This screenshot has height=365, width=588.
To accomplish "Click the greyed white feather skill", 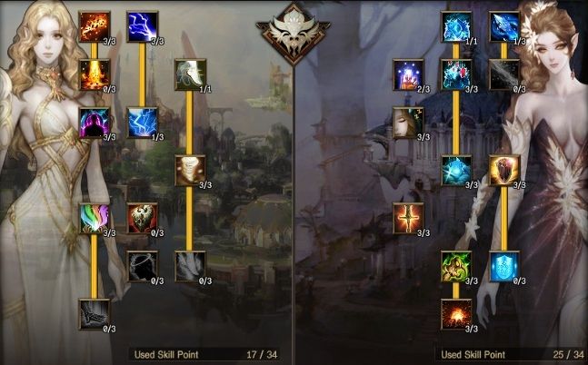I will coord(191,267).
